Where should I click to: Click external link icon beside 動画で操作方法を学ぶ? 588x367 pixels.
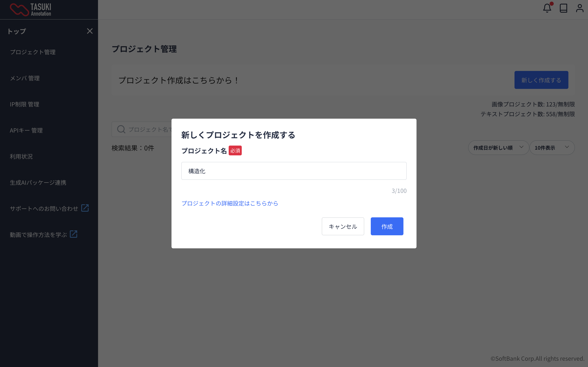tap(73, 234)
